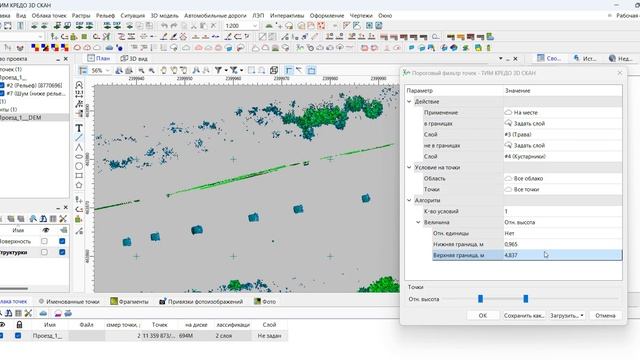Open the 56% zoom dropdown
This screenshot has height=360, width=640.
[x=107, y=71]
